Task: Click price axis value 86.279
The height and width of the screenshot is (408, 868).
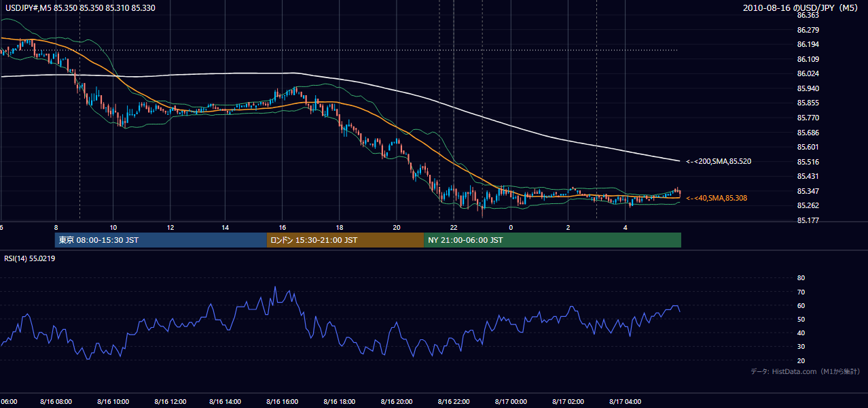Action: 808,30
